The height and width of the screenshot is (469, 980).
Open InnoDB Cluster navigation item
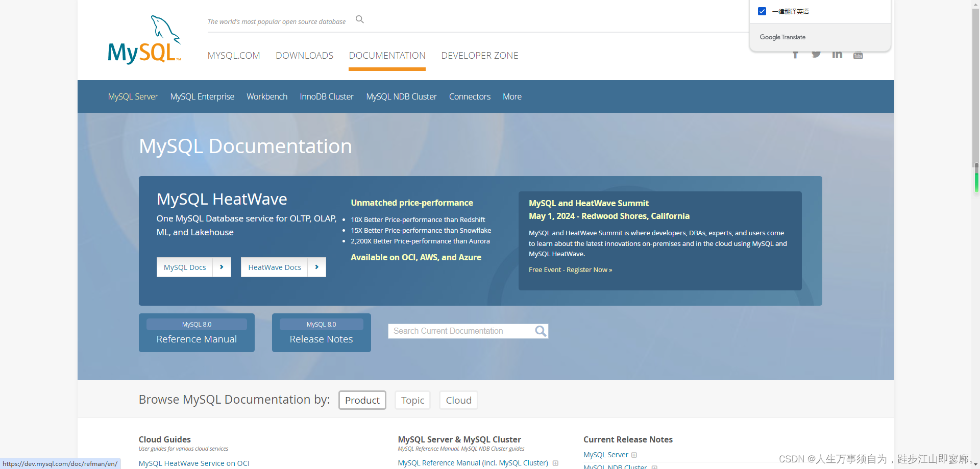pos(327,96)
